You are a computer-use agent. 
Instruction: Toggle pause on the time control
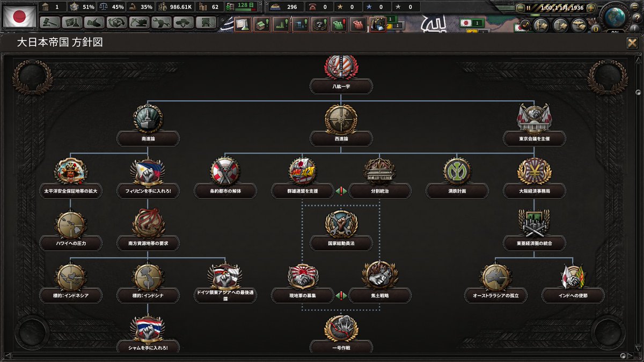click(x=528, y=8)
